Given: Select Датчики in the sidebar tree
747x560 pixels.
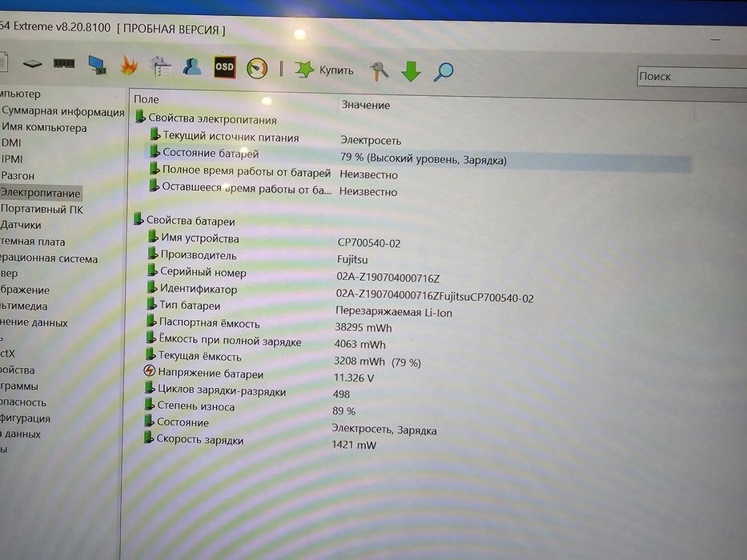Looking at the screenshot, I should click(21, 225).
